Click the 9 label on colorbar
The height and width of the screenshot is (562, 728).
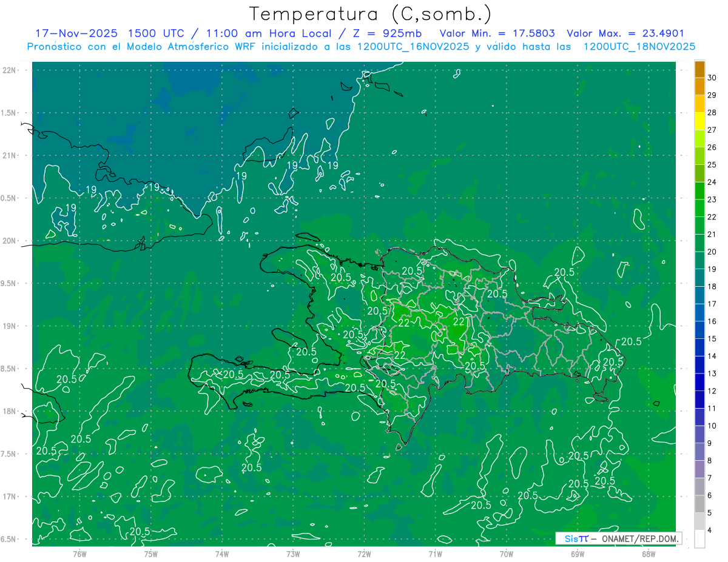tap(710, 443)
